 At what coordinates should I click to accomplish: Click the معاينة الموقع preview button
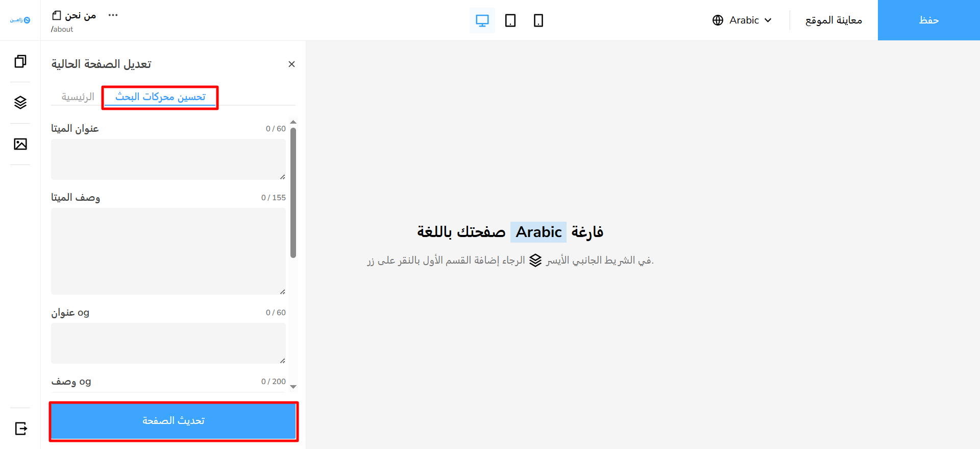pyautogui.click(x=834, y=20)
